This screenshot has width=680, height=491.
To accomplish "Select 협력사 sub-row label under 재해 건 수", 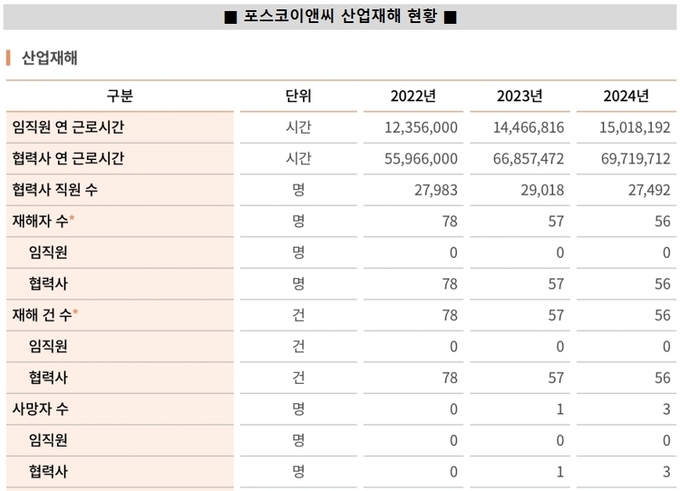I will click(x=48, y=377).
